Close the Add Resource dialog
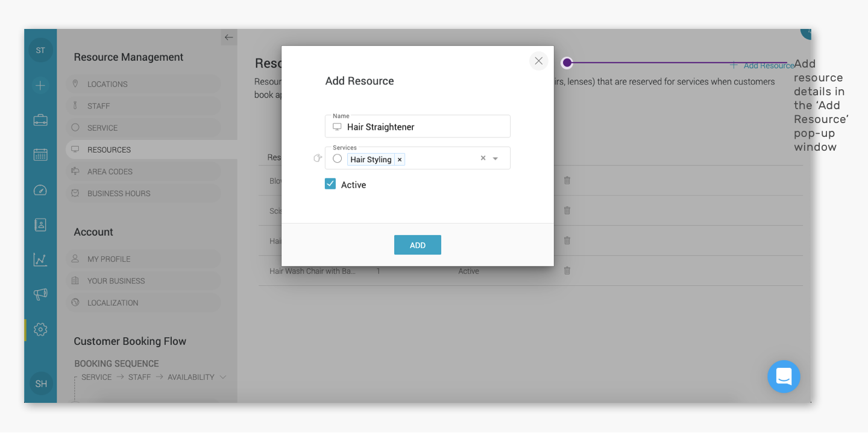868x433 pixels. point(539,61)
